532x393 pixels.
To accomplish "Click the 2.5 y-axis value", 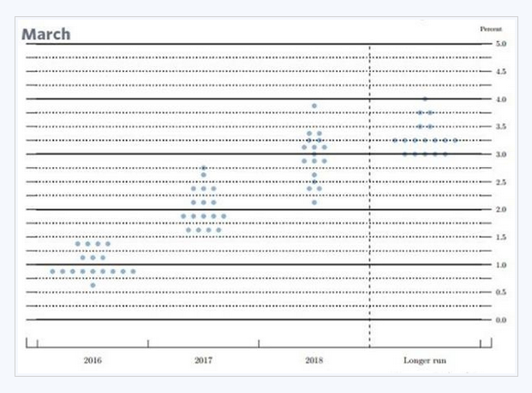I will (x=500, y=182).
